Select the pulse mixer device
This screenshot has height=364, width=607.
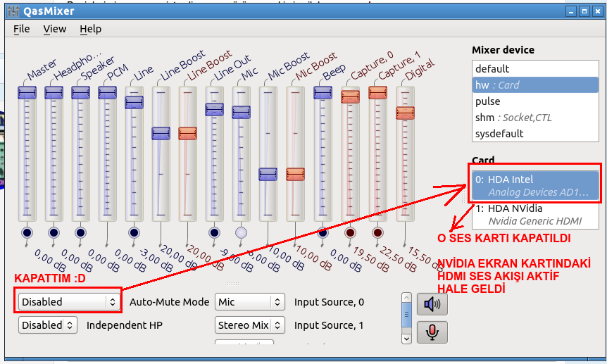coord(535,101)
